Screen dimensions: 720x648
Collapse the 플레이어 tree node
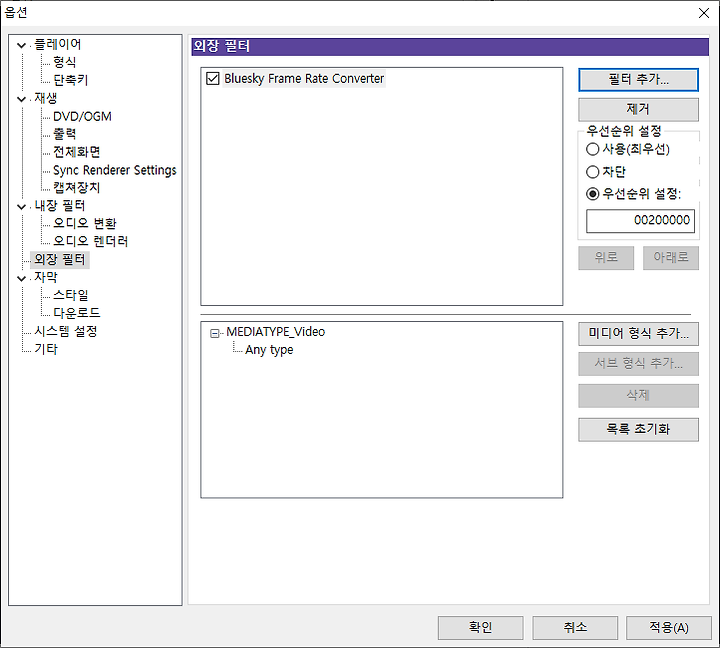pyautogui.click(x=21, y=45)
